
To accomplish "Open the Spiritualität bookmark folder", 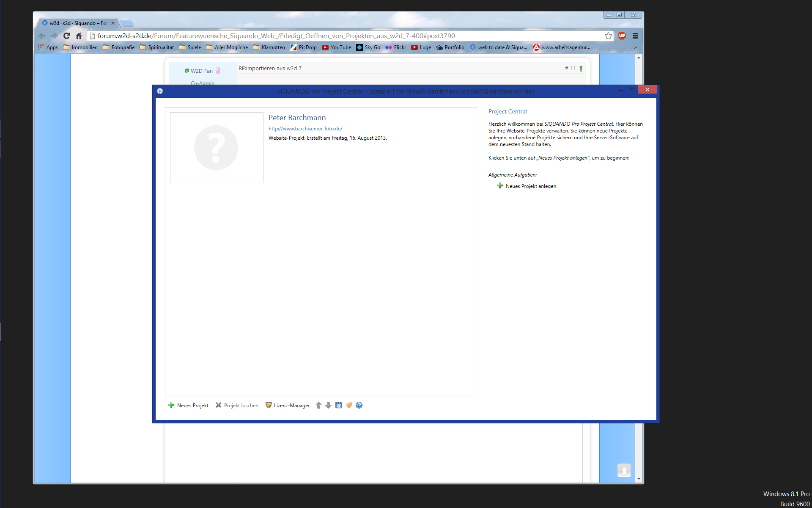I will [156, 47].
